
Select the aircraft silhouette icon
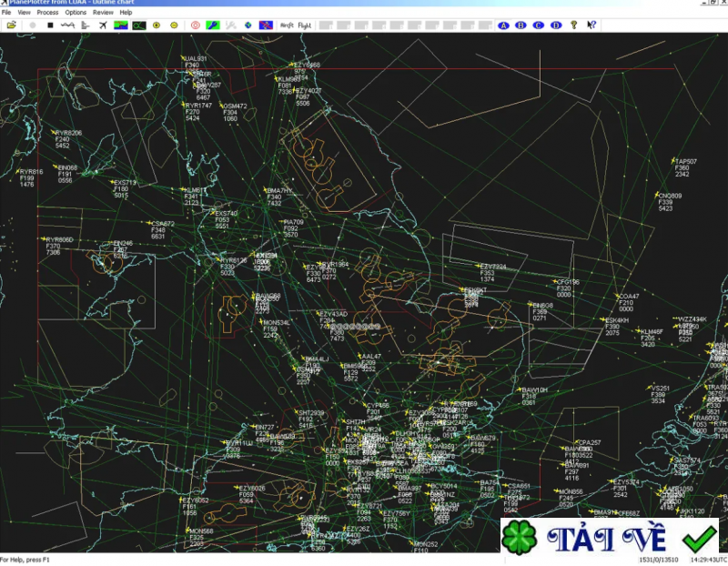103,26
